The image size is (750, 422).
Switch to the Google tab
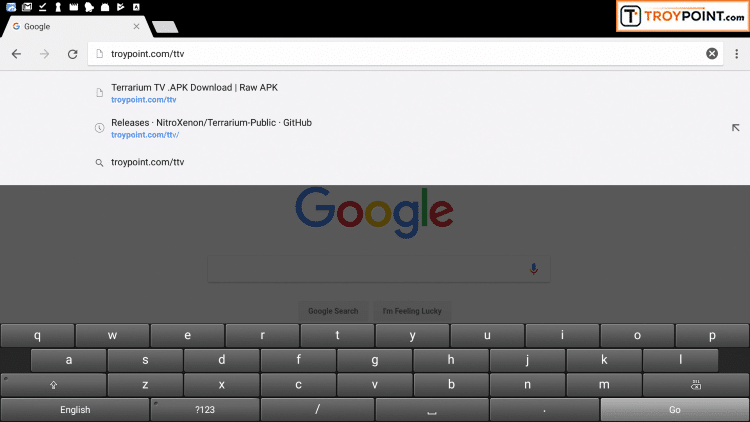pos(77,26)
